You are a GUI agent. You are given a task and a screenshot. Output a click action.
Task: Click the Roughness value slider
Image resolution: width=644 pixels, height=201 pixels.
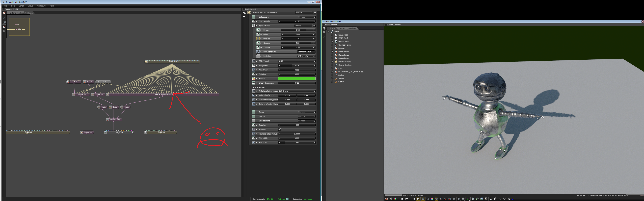[297, 66]
